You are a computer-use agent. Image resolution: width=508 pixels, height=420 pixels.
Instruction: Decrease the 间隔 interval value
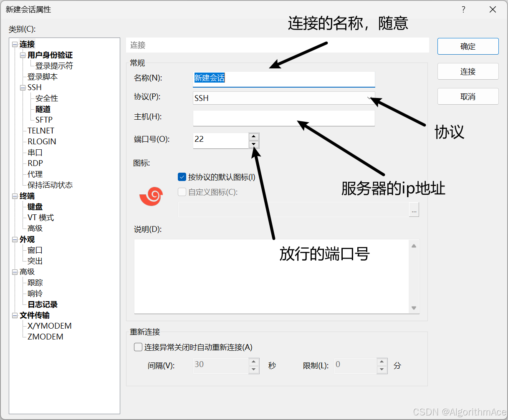[254, 370]
